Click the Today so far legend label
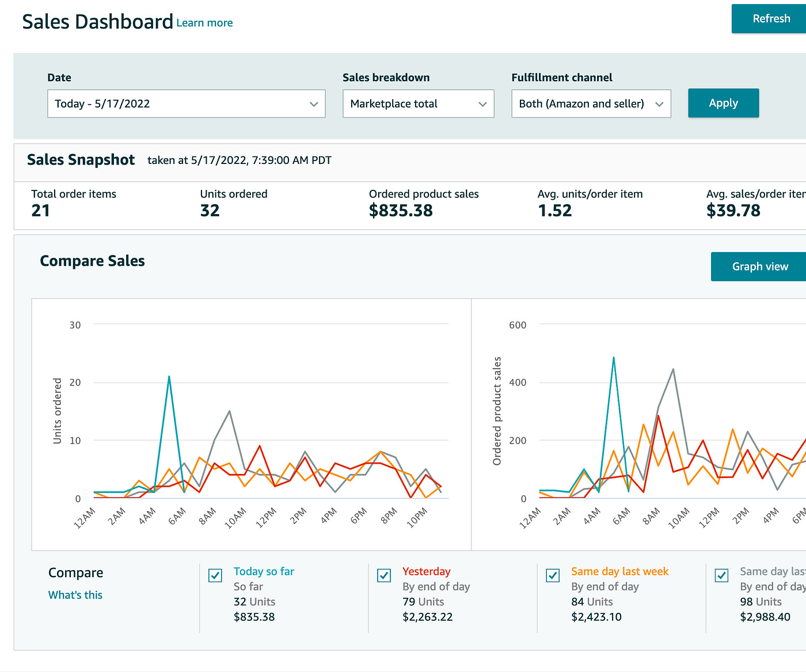 (264, 571)
